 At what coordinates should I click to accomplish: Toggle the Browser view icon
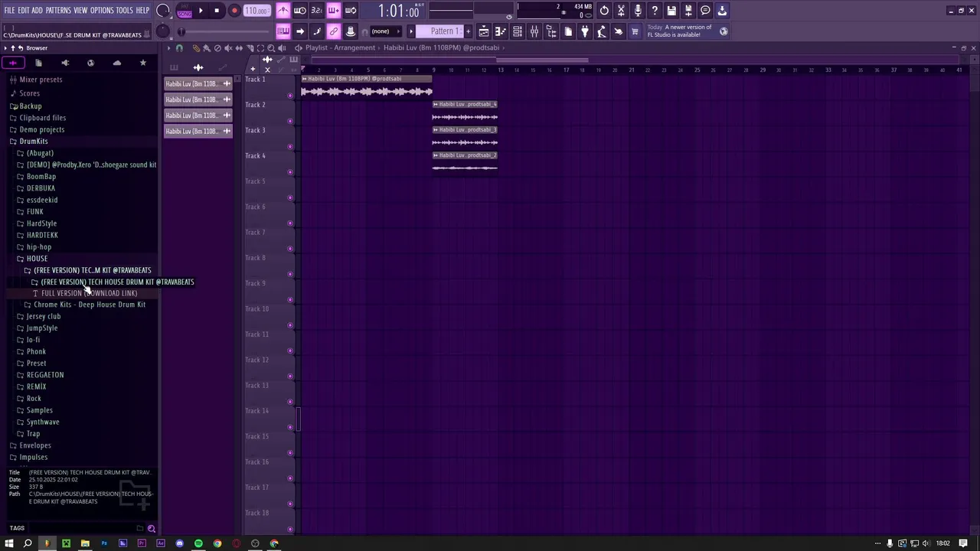pyautogui.click(x=551, y=31)
